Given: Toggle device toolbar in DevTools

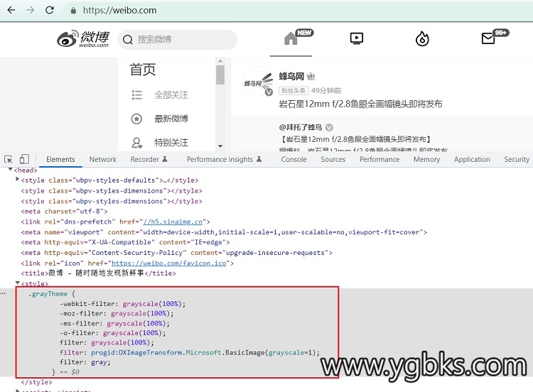Looking at the screenshot, I should (24, 160).
